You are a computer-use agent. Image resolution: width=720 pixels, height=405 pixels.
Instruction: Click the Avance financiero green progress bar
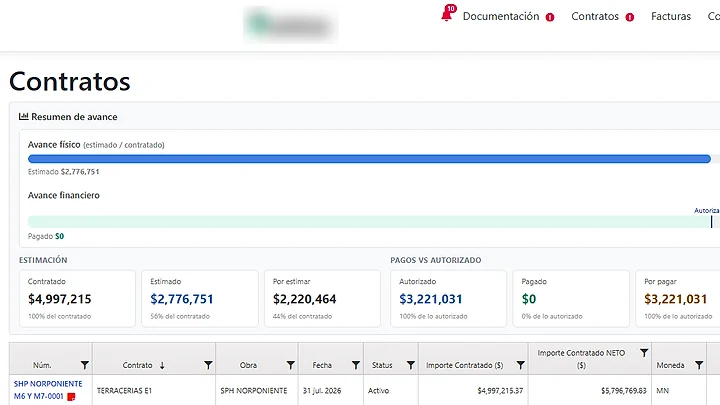click(x=369, y=222)
